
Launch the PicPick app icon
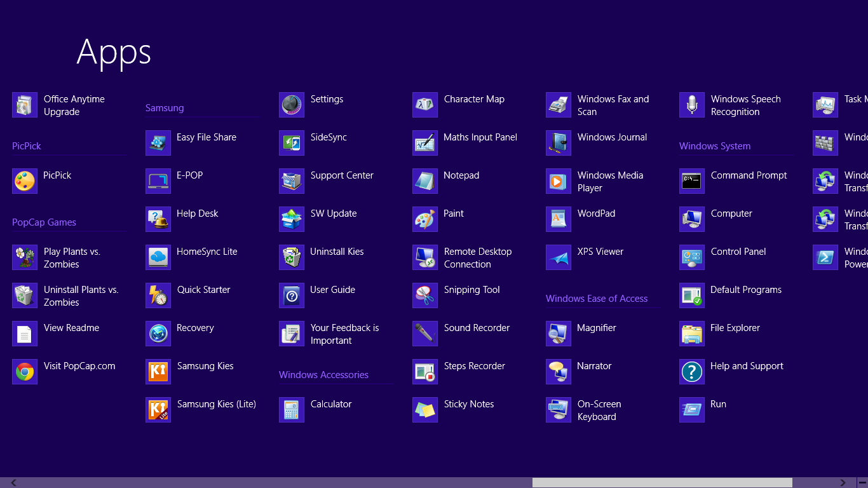point(25,181)
